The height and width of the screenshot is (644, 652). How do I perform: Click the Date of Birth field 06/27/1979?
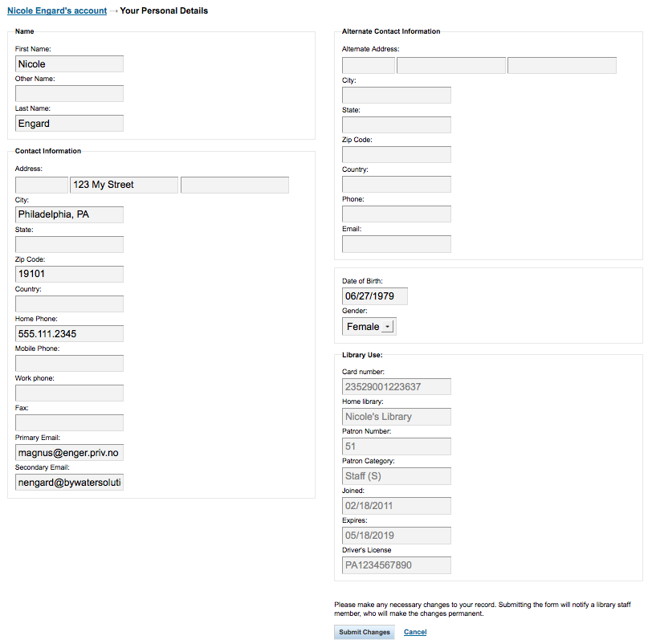coord(375,296)
